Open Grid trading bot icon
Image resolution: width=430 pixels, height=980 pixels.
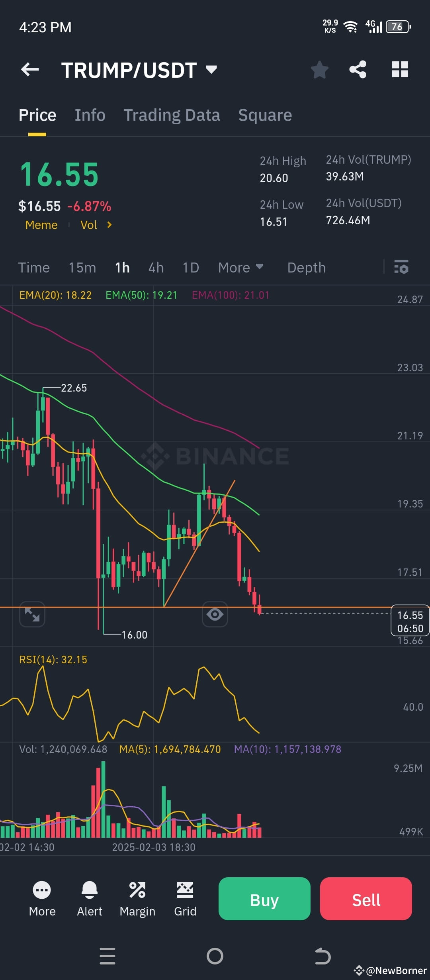[185, 898]
